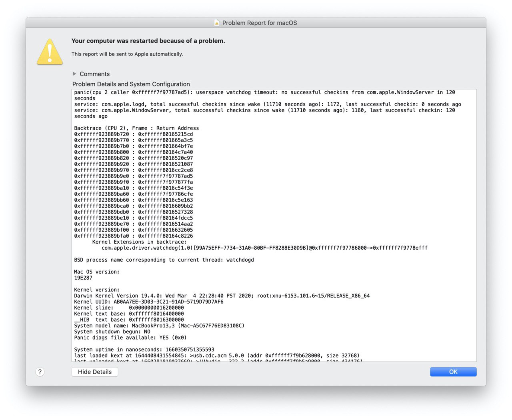Click the 'Backtrace (CPU 2), Frame : Return Address' line

[x=136, y=128]
